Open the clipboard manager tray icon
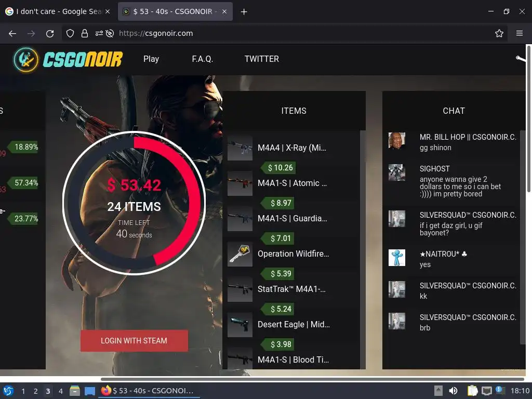This screenshot has height=399, width=532. tap(472, 391)
